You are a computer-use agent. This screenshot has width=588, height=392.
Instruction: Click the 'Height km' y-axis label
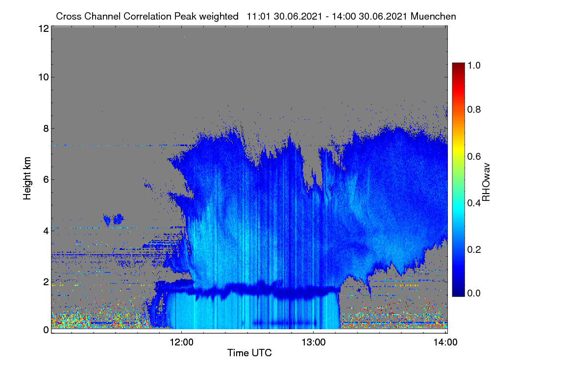(x=27, y=179)
